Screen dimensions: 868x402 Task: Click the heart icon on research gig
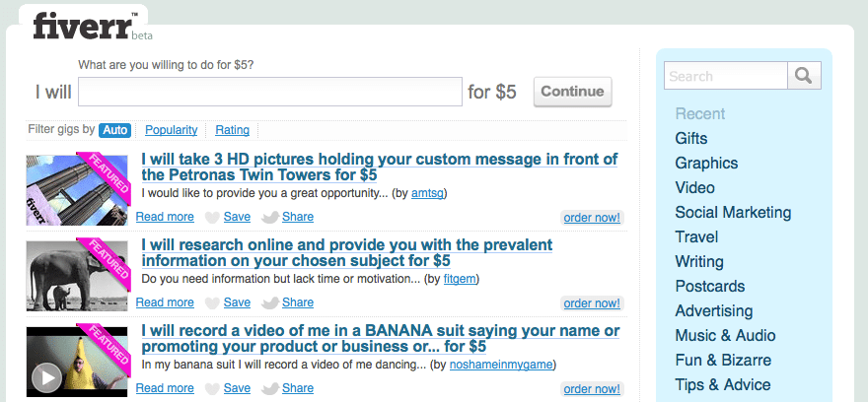click(212, 303)
